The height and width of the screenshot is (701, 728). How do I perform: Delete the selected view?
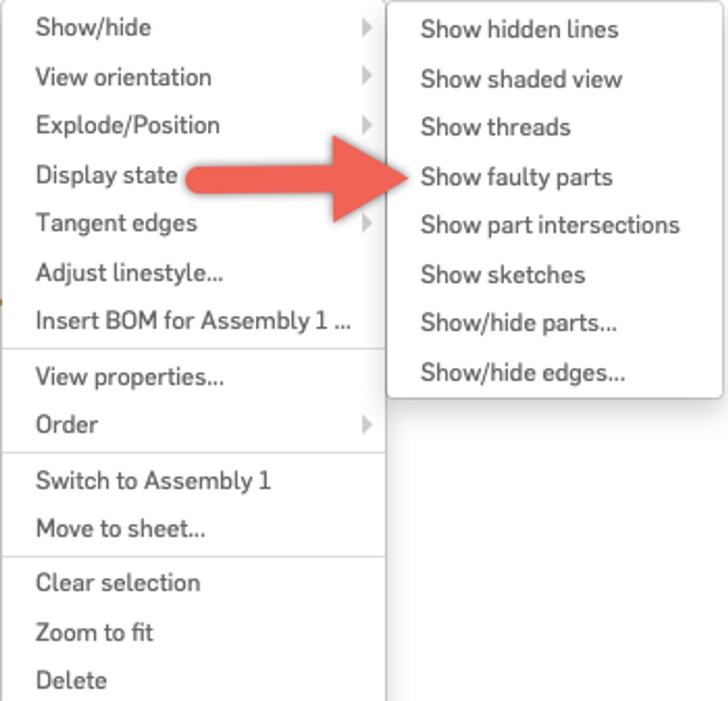(71, 681)
